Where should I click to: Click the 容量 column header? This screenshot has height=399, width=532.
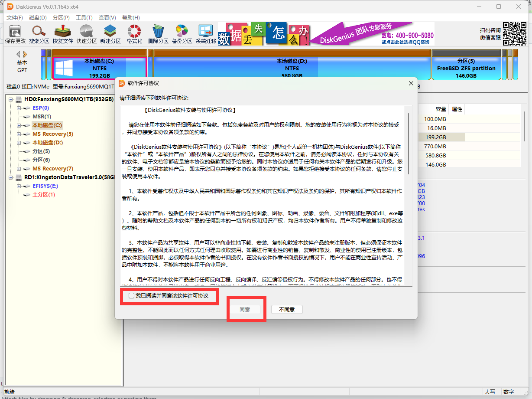(x=441, y=109)
